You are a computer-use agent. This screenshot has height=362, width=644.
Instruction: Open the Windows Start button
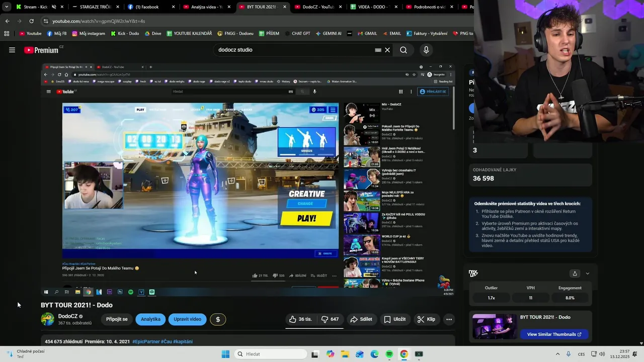click(225, 354)
